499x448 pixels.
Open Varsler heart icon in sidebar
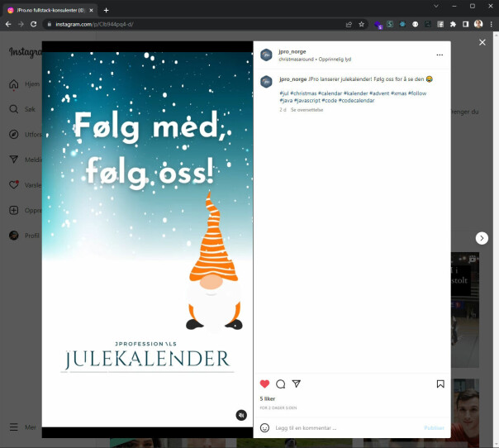coord(14,184)
